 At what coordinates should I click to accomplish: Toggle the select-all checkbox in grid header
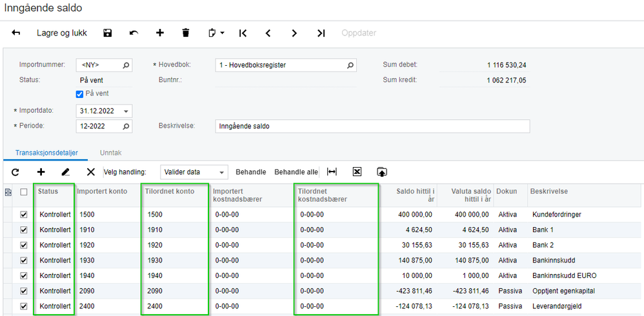pyautogui.click(x=24, y=192)
